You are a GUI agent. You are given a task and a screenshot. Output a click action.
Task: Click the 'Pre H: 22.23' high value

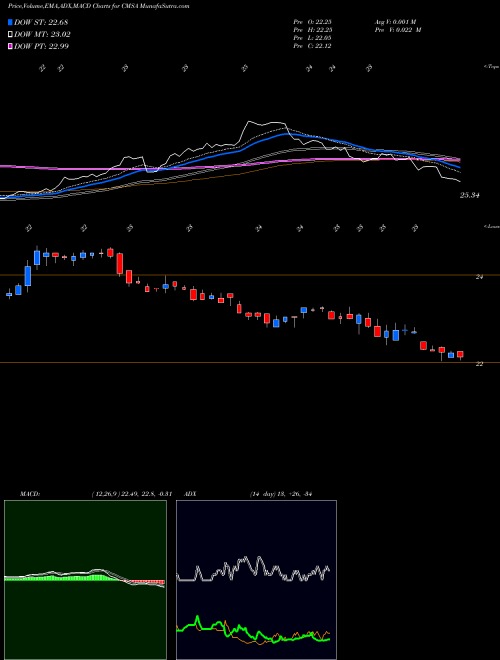pyautogui.click(x=312, y=30)
